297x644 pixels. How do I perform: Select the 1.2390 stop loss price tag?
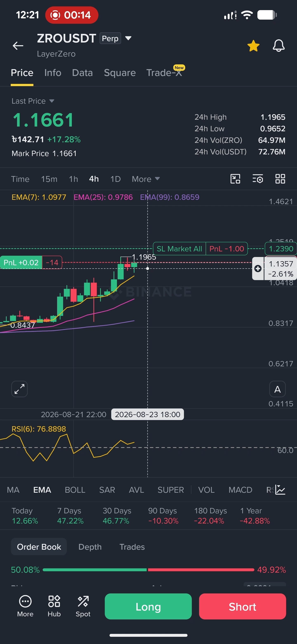(x=281, y=249)
